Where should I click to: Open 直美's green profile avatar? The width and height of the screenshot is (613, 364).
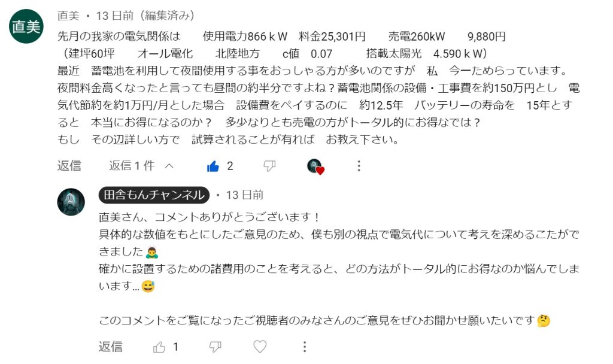pos(26,26)
